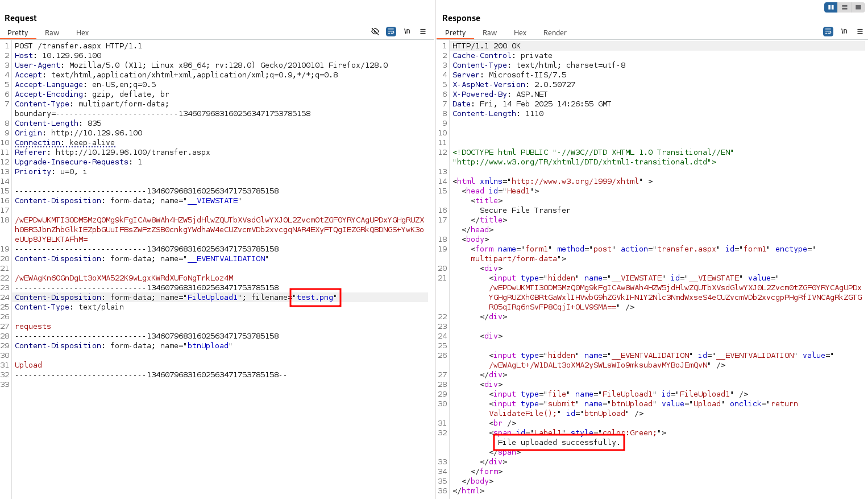Screen dimensions: 868x499
Task: Switch to Request Pretty tab
Action: (18, 33)
